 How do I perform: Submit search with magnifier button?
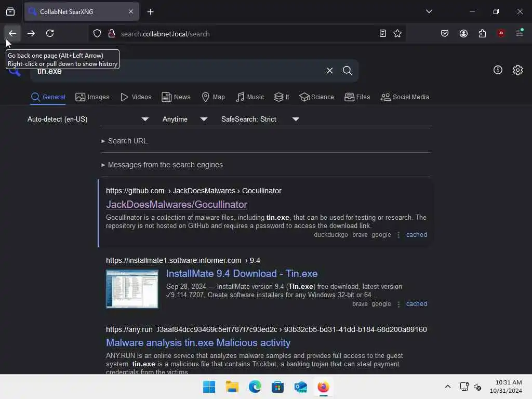(x=347, y=71)
